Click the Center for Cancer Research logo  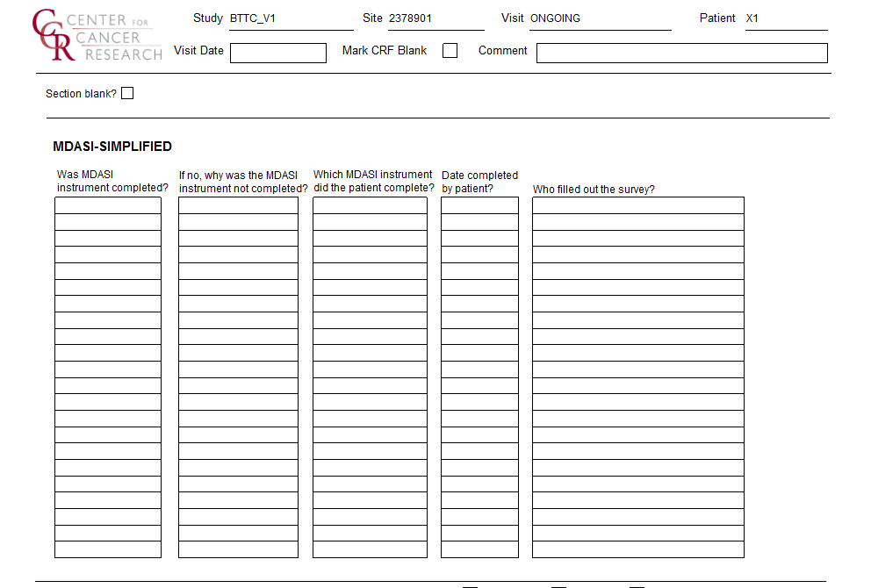(x=97, y=36)
